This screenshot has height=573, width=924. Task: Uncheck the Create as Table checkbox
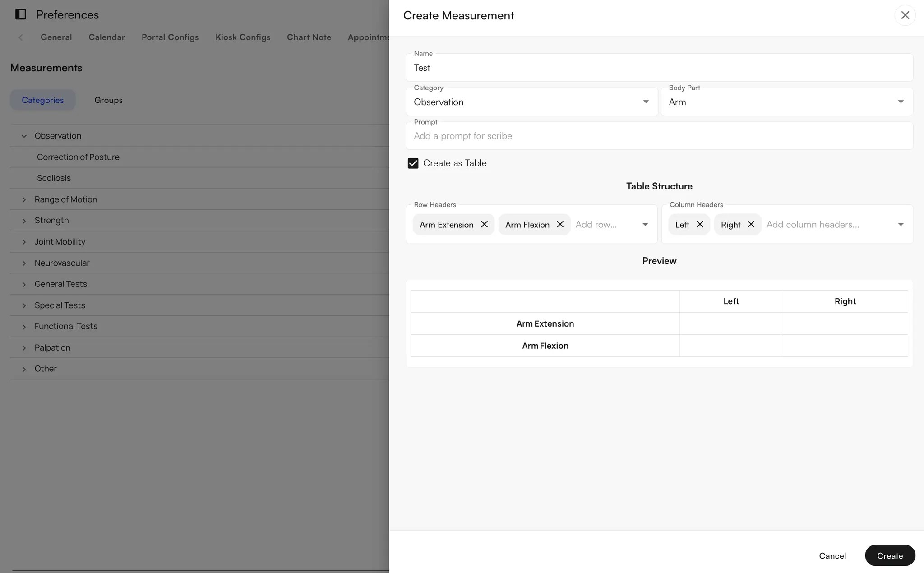click(413, 163)
